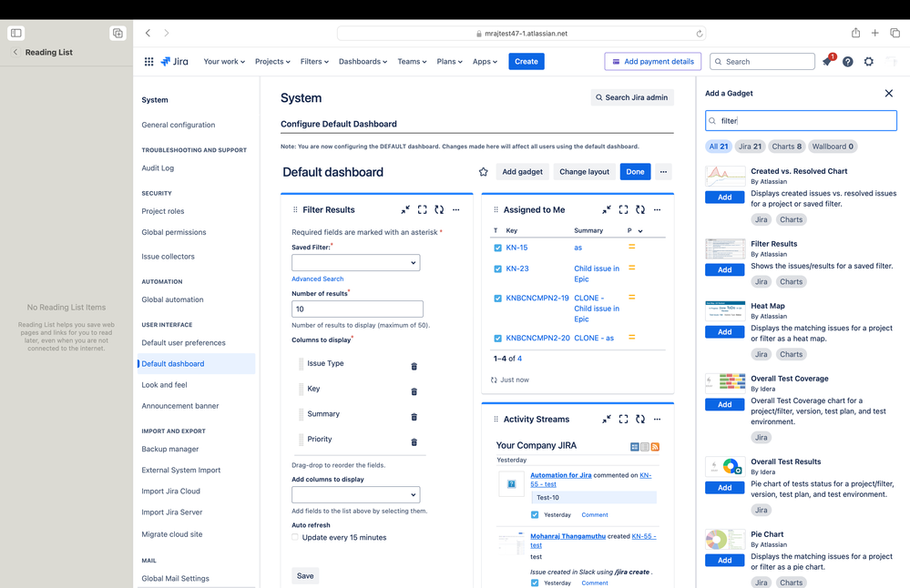This screenshot has width=910, height=588.
Task: Add the Pie Chart gadget
Action: 725,560
